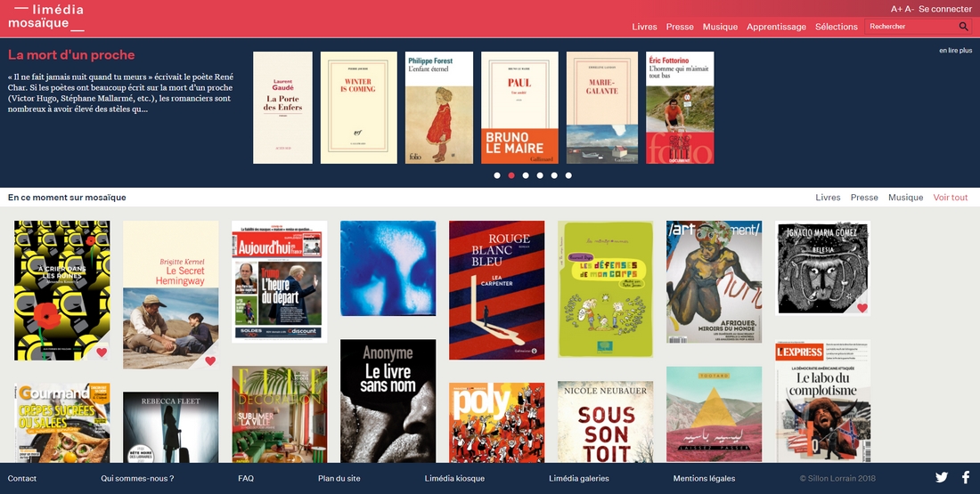Open the blue face album cover
Image resolution: width=980 pixels, height=494 pixels.
[x=388, y=269]
